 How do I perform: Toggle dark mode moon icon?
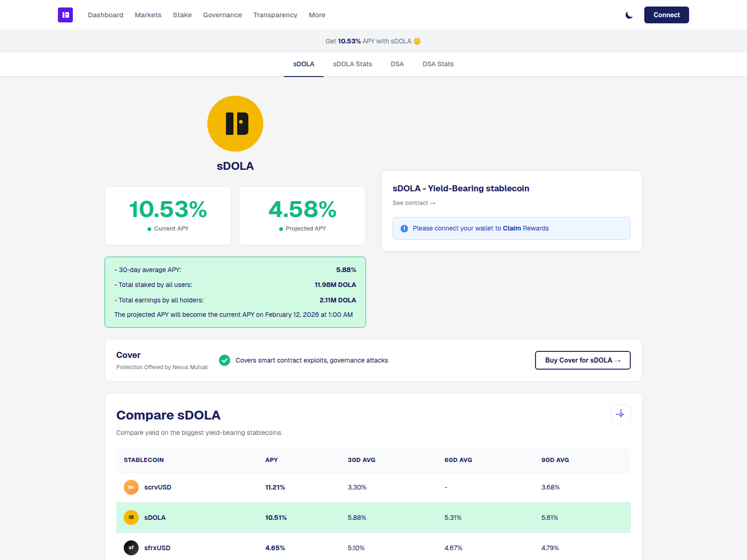click(x=629, y=15)
